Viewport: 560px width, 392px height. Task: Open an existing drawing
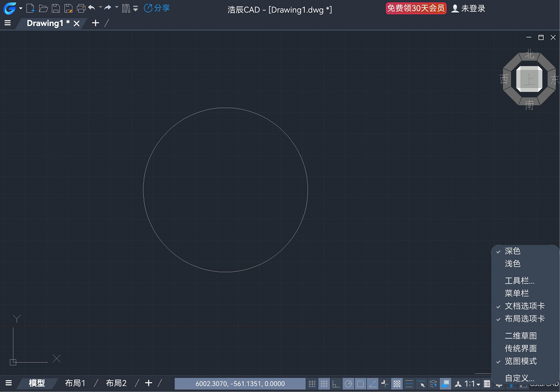(x=43, y=8)
